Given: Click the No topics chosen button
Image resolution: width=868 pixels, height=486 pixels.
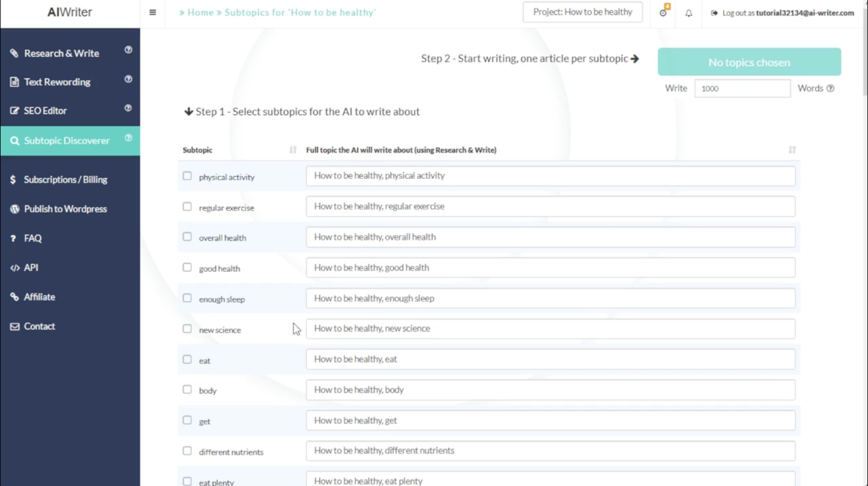Looking at the screenshot, I should 749,61.
